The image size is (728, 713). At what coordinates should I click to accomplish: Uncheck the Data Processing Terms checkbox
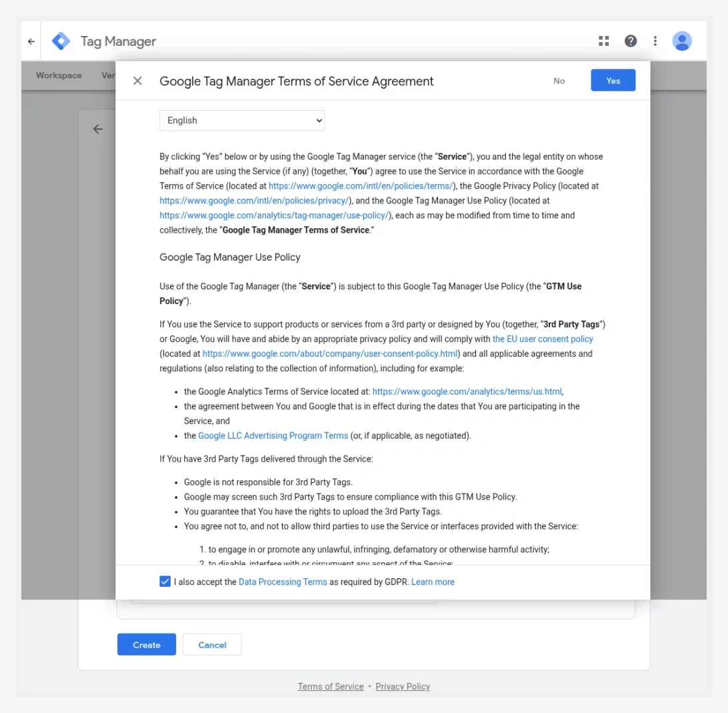coord(165,582)
